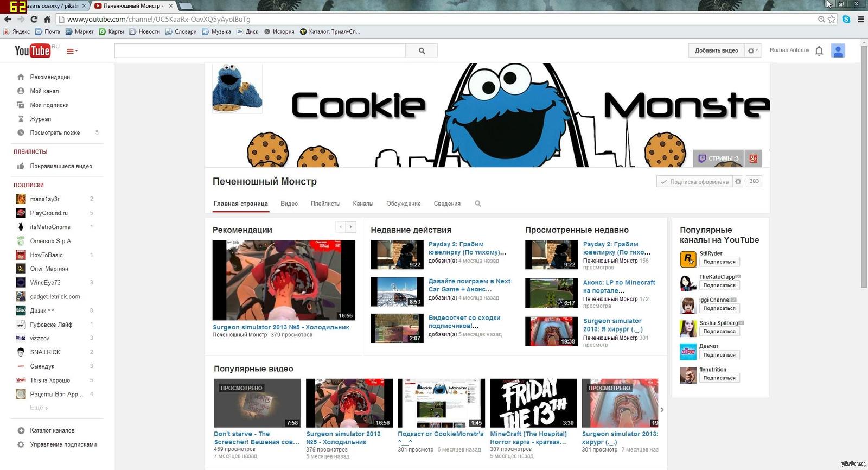
Task: Click the Twitch СТРИМЫ :3 banner link
Action: 718,158
